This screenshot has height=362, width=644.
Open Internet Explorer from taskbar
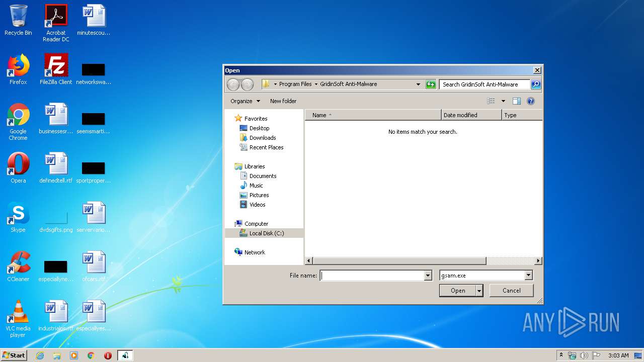tap(40, 355)
